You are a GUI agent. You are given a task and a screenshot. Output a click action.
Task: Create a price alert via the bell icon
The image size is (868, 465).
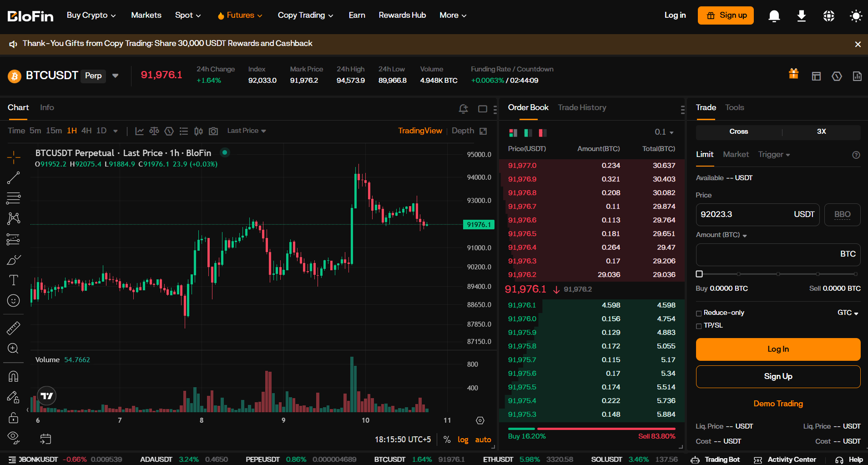point(463,109)
